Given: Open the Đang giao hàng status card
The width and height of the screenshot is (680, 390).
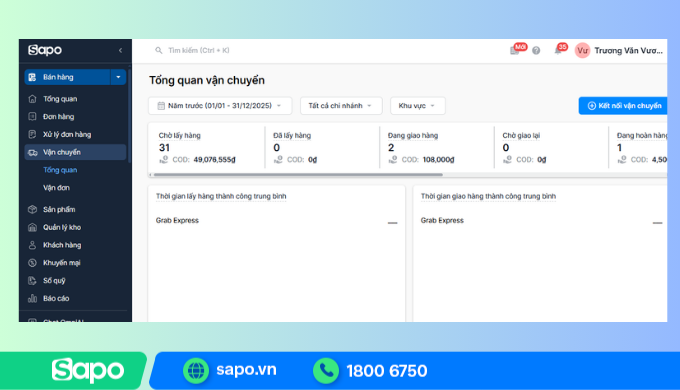Looking at the screenshot, I should (x=437, y=147).
